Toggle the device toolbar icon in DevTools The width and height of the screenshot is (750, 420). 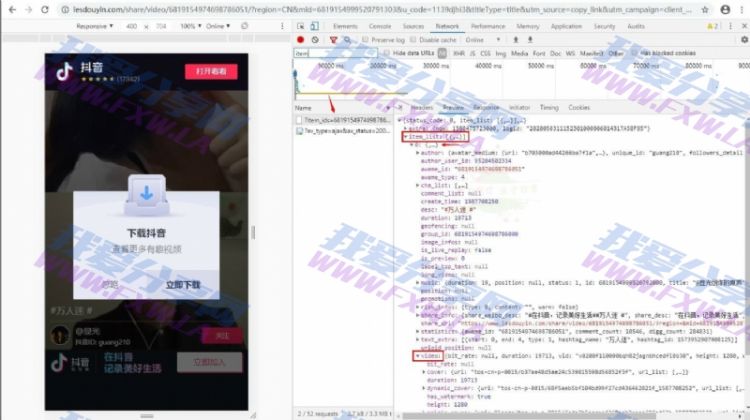(314, 26)
